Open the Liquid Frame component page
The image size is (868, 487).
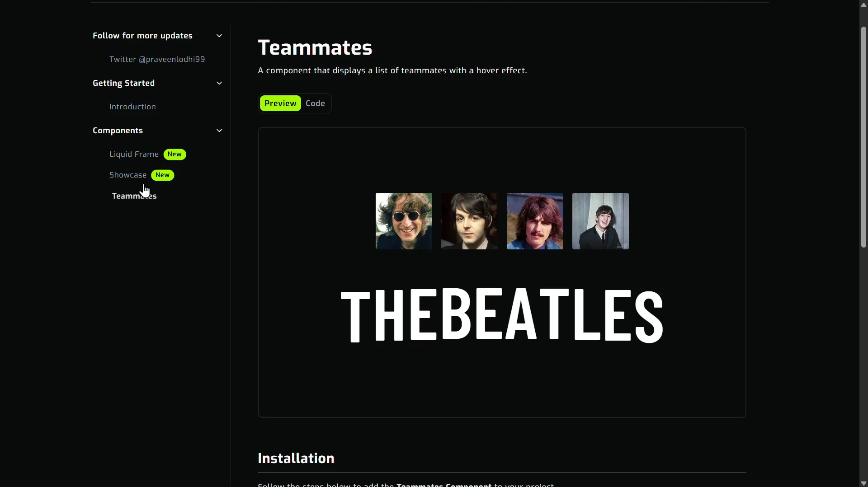134,154
